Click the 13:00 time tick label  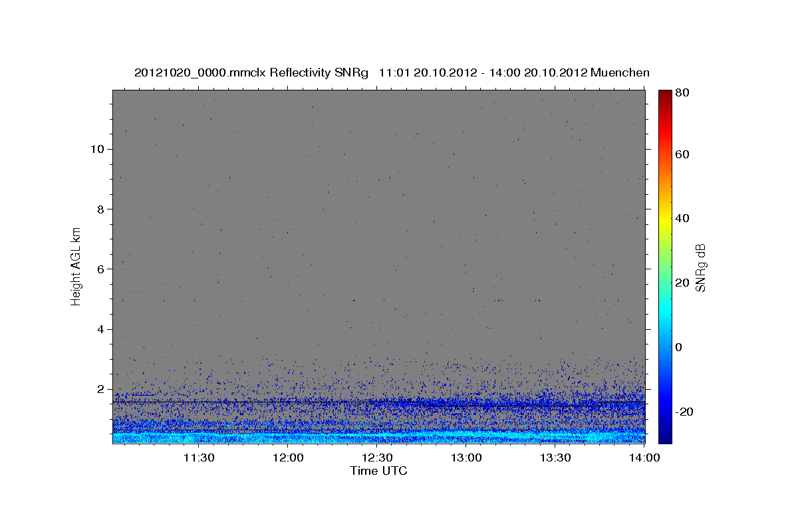467,458
